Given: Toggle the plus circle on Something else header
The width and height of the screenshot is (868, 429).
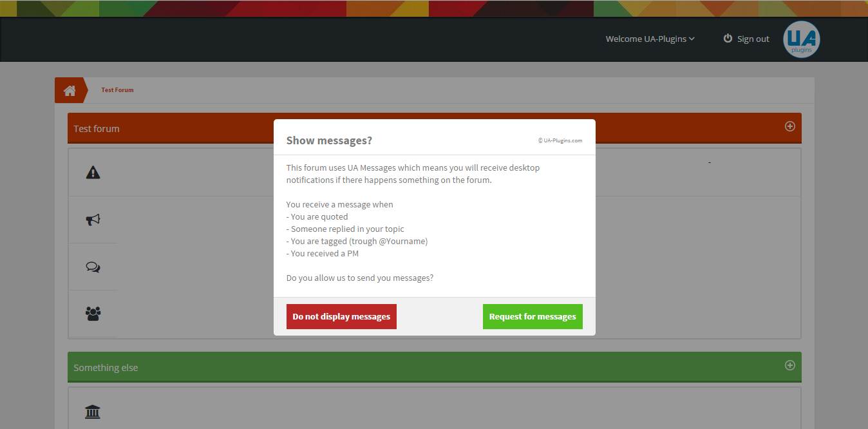Looking at the screenshot, I should 789,365.
